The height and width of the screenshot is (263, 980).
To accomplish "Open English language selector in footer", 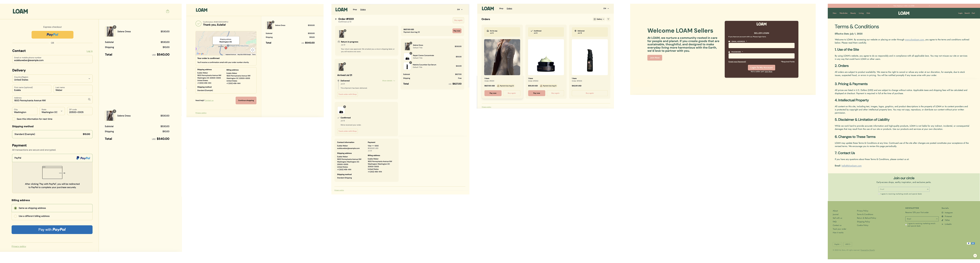I will pos(837,244).
